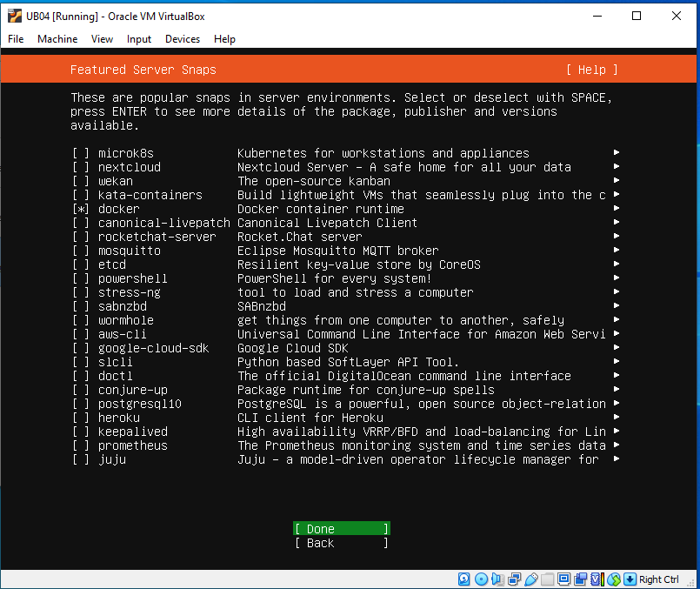This screenshot has width=700, height=589.
Task: Open the Devices menu
Action: [x=182, y=38]
